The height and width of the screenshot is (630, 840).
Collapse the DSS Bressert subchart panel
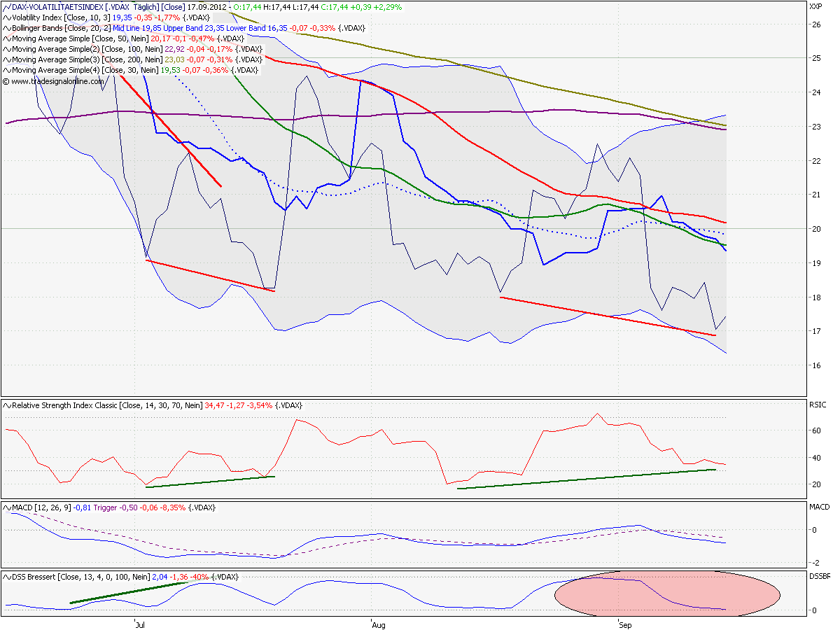coord(6,577)
